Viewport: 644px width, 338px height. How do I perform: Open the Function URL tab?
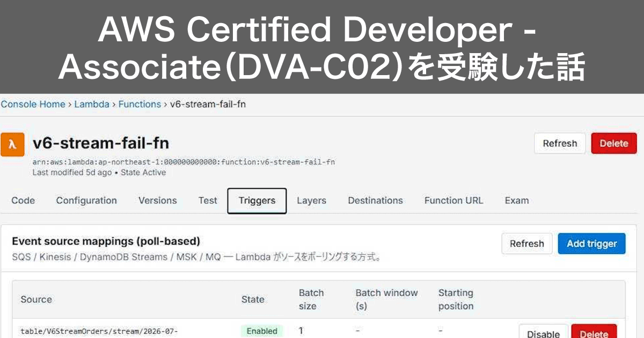[x=453, y=201]
